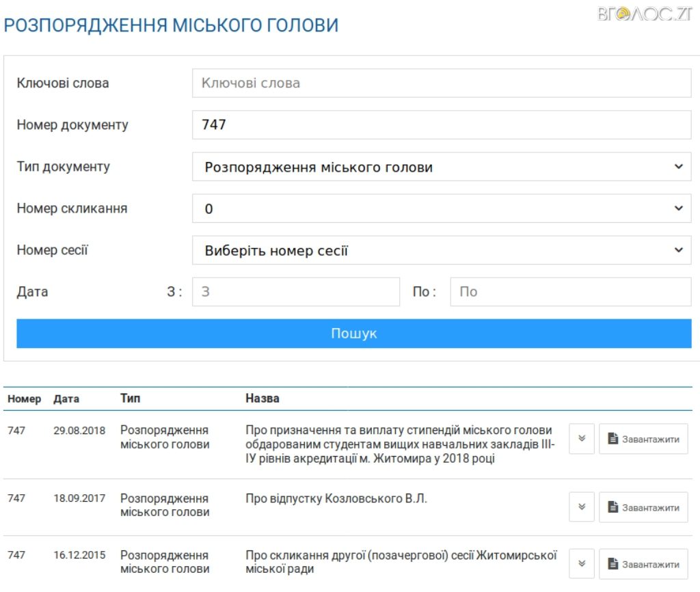Open the Номер сесії dropdown
This screenshot has height=592, width=700.
pos(441,250)
